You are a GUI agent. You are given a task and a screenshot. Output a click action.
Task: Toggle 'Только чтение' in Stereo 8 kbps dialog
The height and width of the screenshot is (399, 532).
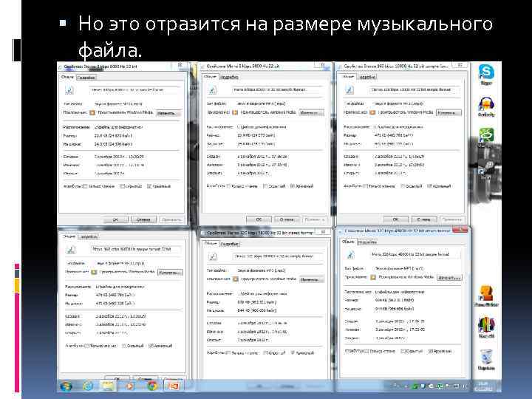(86, 186)
